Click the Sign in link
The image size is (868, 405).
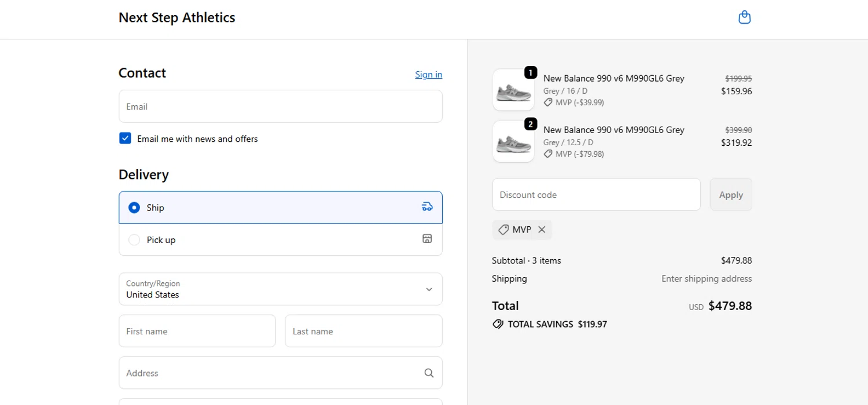click(x=429, y=74)
